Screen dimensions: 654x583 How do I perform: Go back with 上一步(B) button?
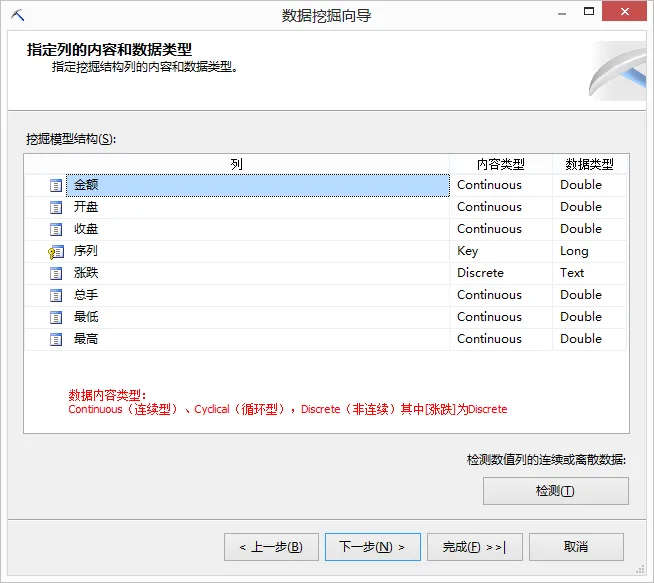[x=271, y=547]
